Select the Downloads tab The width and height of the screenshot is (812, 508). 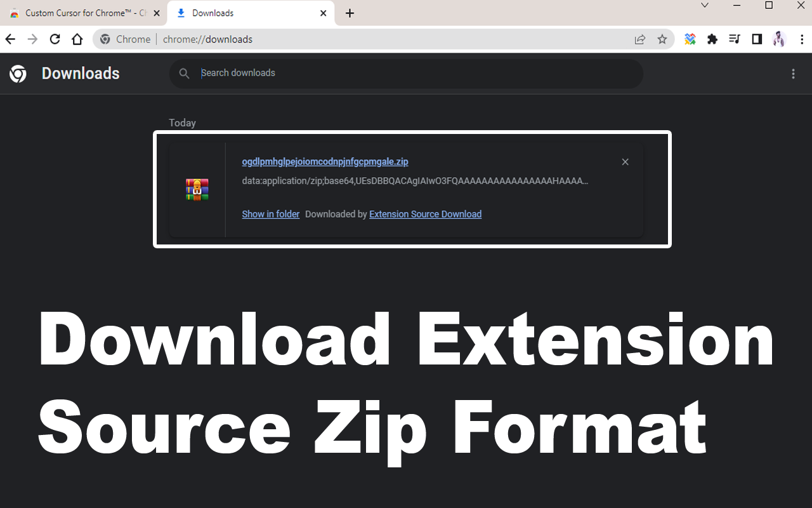251,13
